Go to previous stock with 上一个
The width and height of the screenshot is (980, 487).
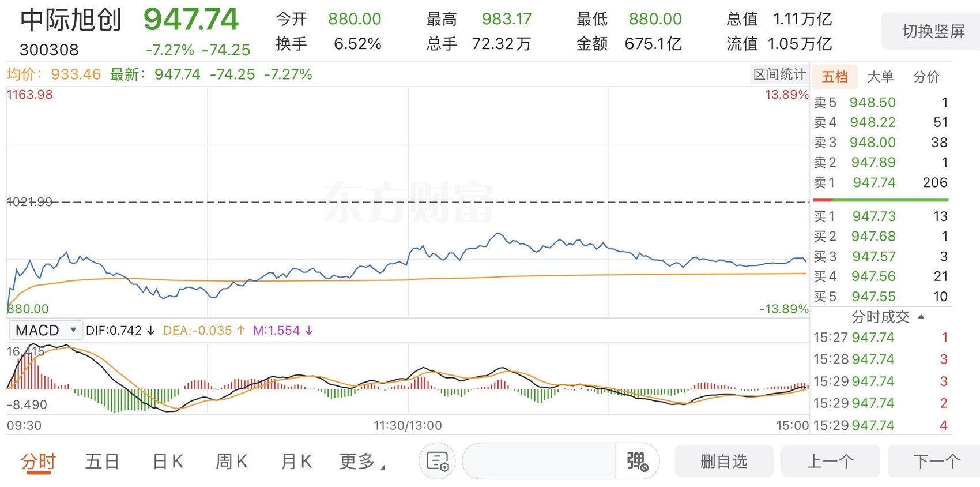[830, 461]
